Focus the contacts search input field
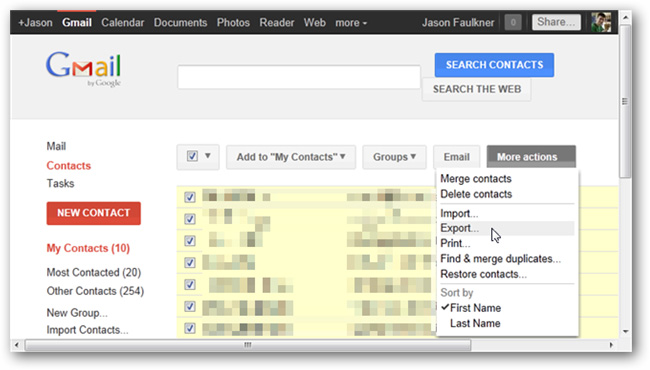This screenshot has width=650, height=370. pos(299,77)
